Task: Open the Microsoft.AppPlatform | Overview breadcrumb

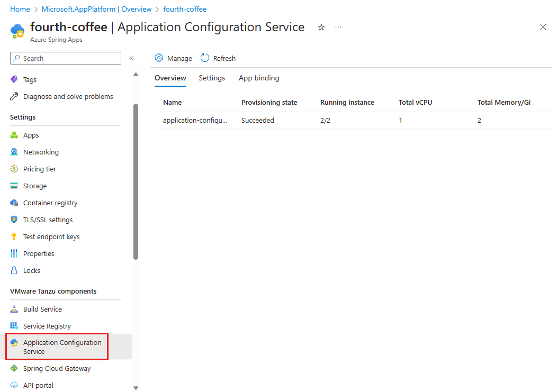Action: (96, 10)
